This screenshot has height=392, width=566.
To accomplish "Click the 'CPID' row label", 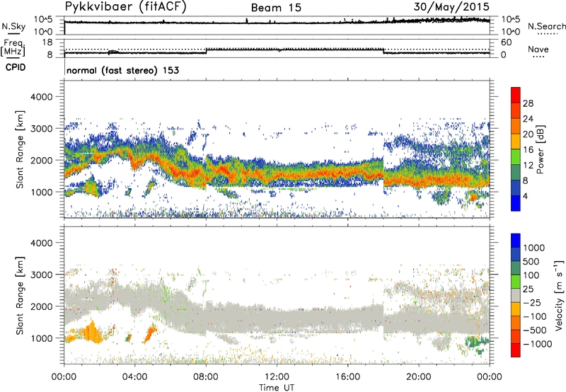I will [16, 67].
